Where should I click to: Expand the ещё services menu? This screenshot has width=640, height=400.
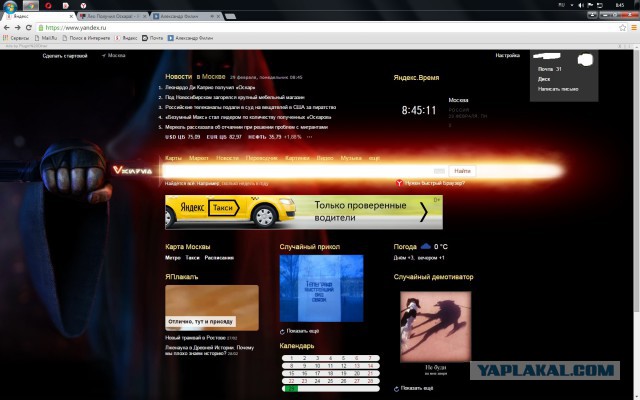tap(374, 158)
